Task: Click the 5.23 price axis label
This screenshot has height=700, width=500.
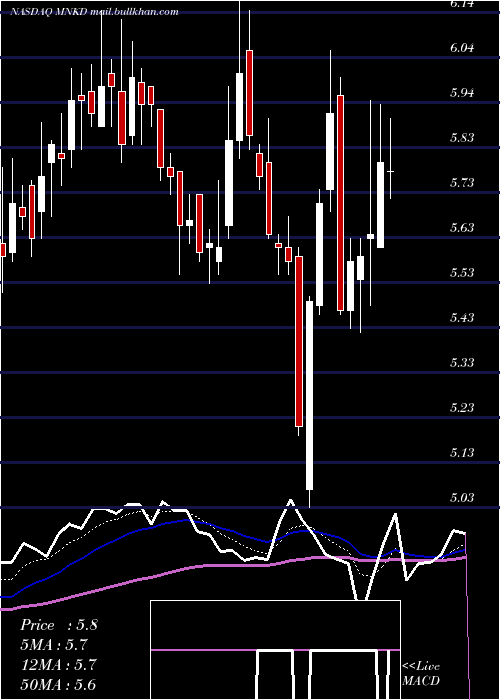Action: (461, 408)
